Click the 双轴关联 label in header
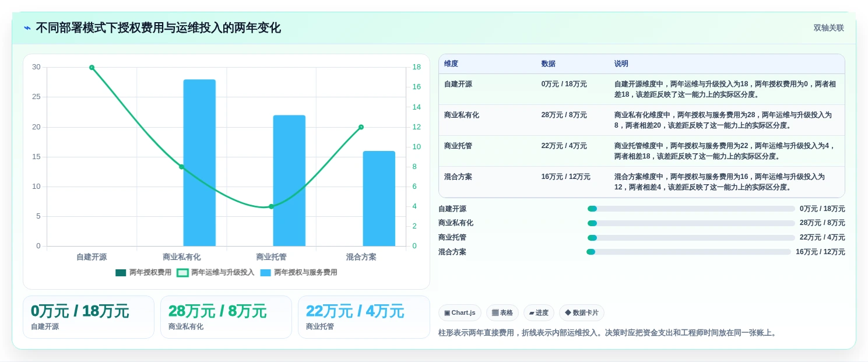Viewport: 868px width, 362px height. [x=828, y=28]
